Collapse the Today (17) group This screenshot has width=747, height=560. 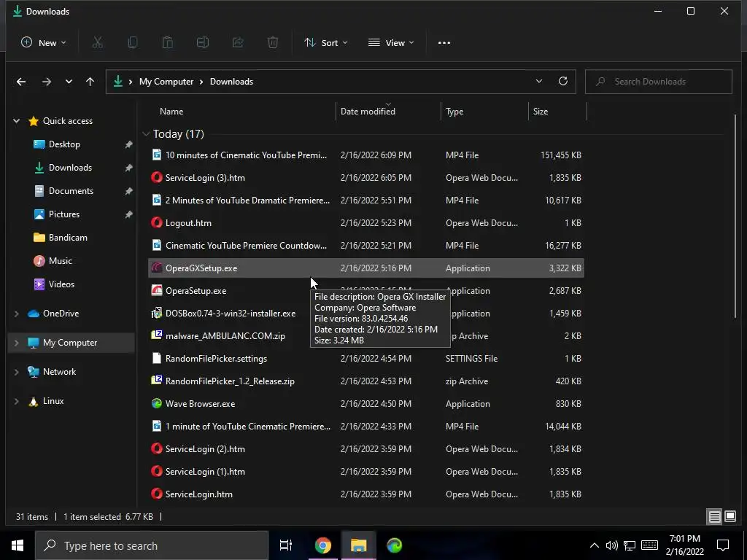146,134
